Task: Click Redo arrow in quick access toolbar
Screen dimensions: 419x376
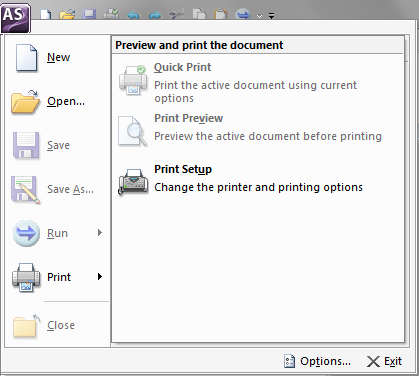Action: click(x=155, y=15)
